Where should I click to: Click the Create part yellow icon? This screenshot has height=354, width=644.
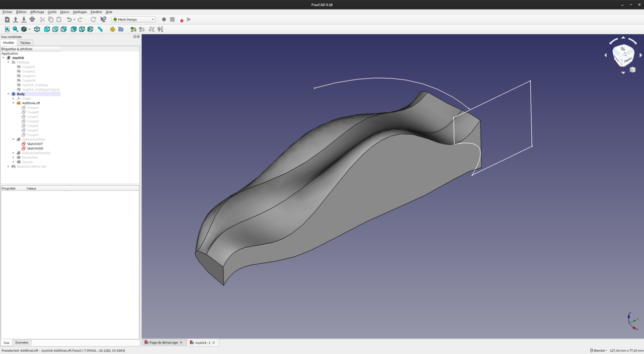click(113, 29)
